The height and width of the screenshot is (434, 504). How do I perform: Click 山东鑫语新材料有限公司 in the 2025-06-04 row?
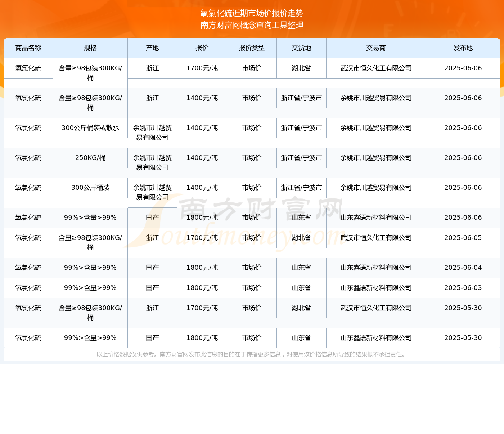coord(376,268)
